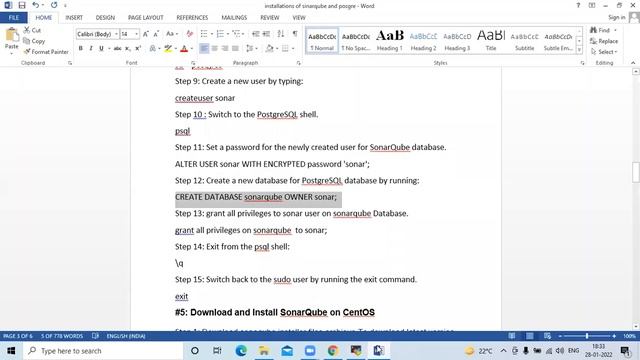This screenshot has height=360, width=640.
Task: Click the Undo arrow icon
Action: [x=36, y=5]
